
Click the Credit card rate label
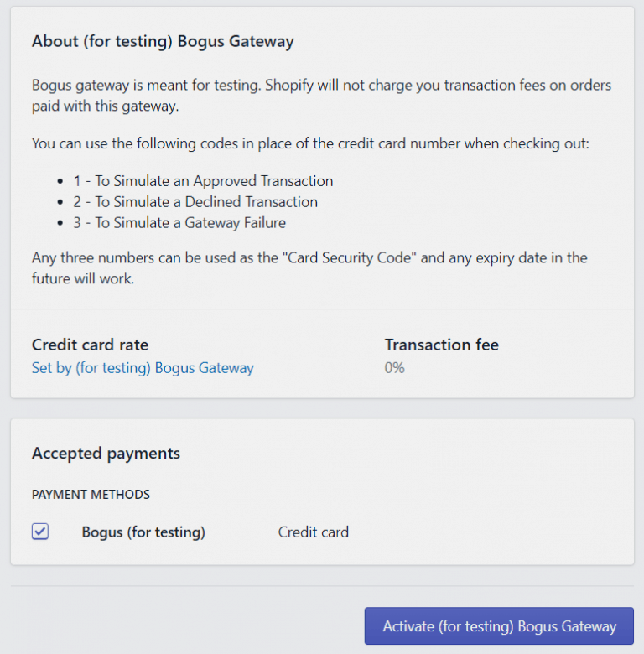tap(90, 345)
